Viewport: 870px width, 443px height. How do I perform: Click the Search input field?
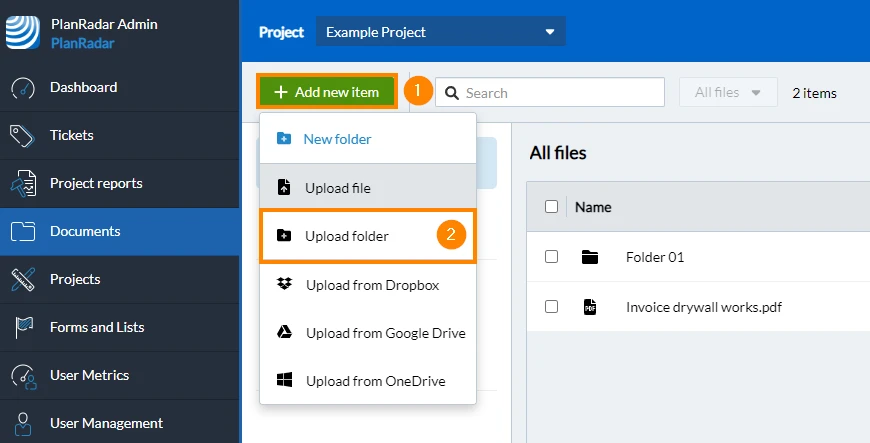tap(550, 92)
